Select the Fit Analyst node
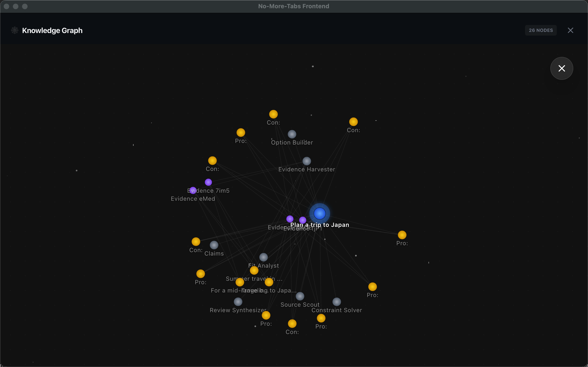 [x=263, y=257]
